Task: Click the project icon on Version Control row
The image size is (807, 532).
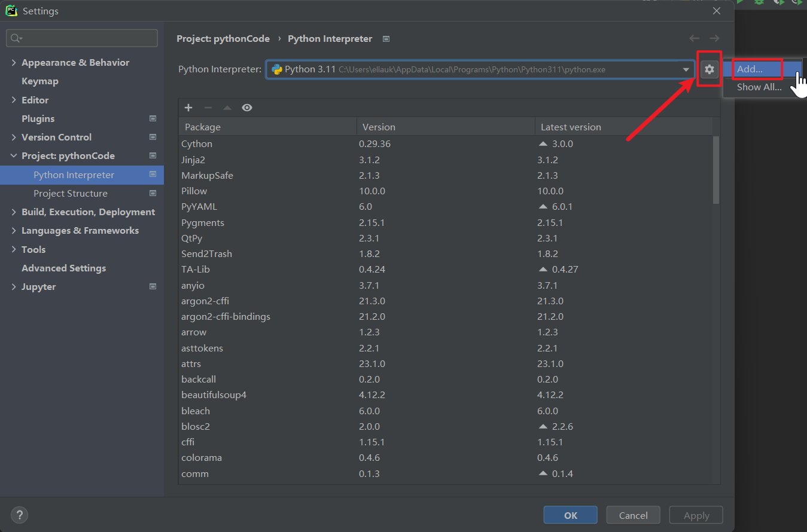Action: click(x=153, y=137)
